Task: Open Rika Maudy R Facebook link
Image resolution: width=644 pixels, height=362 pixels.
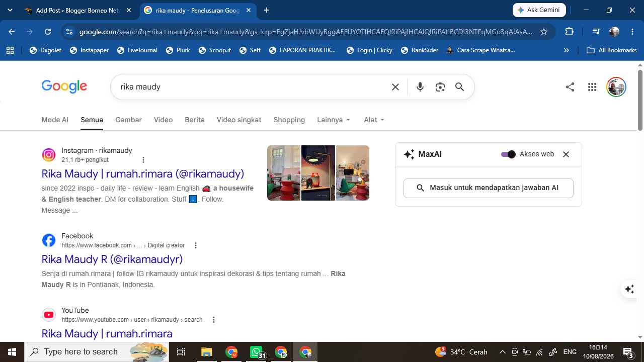Action: (112, 259)
